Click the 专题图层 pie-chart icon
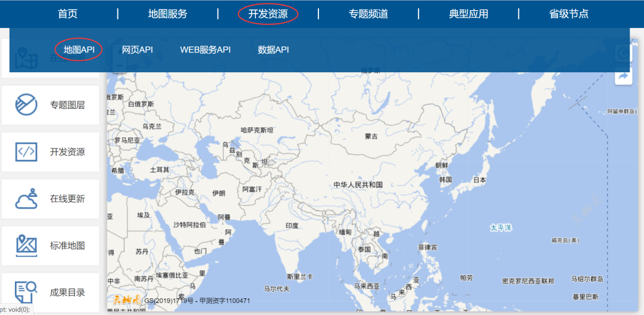The image size is (644, 315). click(26, 105)
